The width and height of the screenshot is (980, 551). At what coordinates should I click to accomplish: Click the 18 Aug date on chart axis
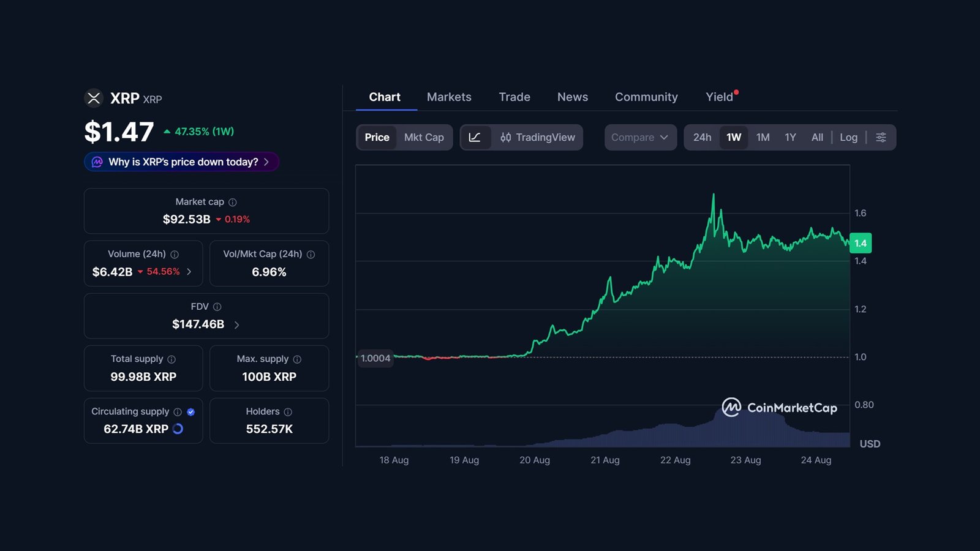pyautogui.click(x=394, y=460)
